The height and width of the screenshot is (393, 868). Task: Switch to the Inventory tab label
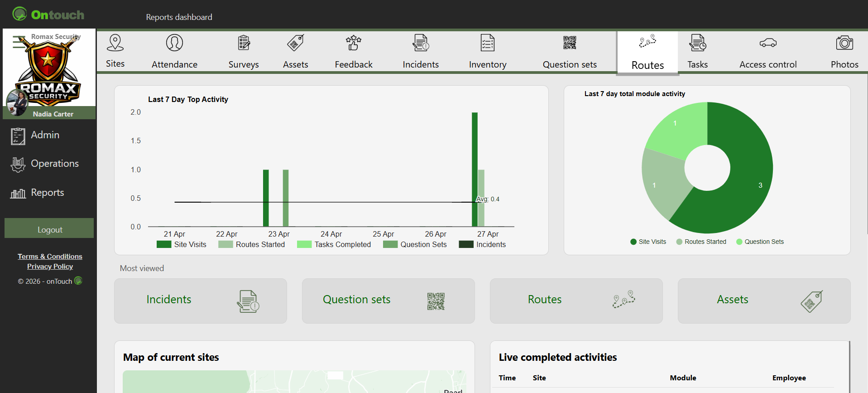point(488,64)
